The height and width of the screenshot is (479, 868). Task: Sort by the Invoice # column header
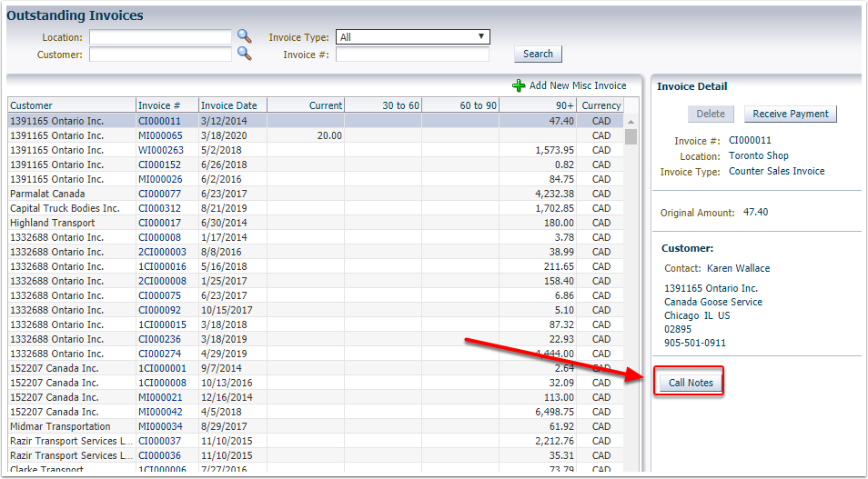point(167,105)
